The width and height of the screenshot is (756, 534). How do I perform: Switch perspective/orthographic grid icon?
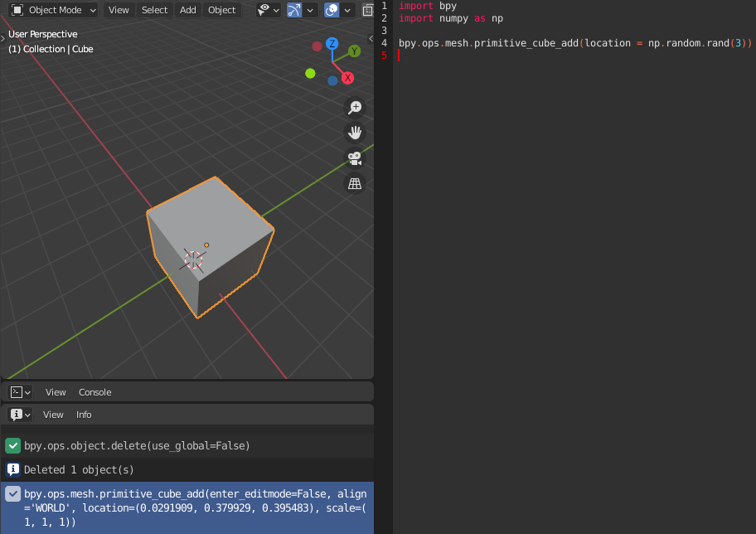click(355, 184)
